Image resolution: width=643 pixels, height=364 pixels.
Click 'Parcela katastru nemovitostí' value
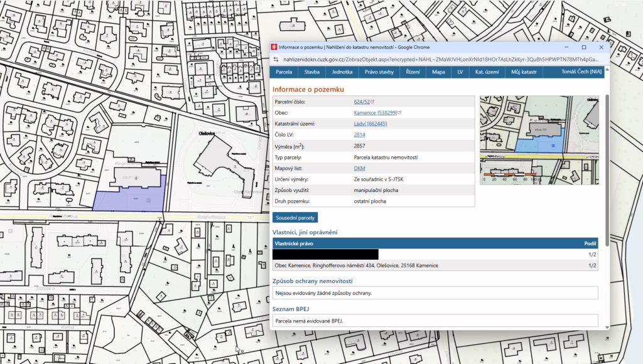pos(386,158)
